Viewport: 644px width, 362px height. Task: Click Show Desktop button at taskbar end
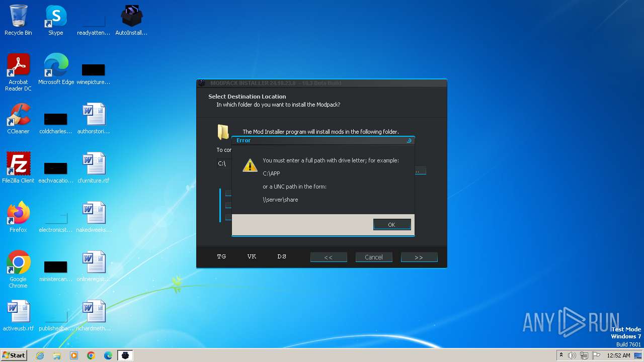point(639,355)
